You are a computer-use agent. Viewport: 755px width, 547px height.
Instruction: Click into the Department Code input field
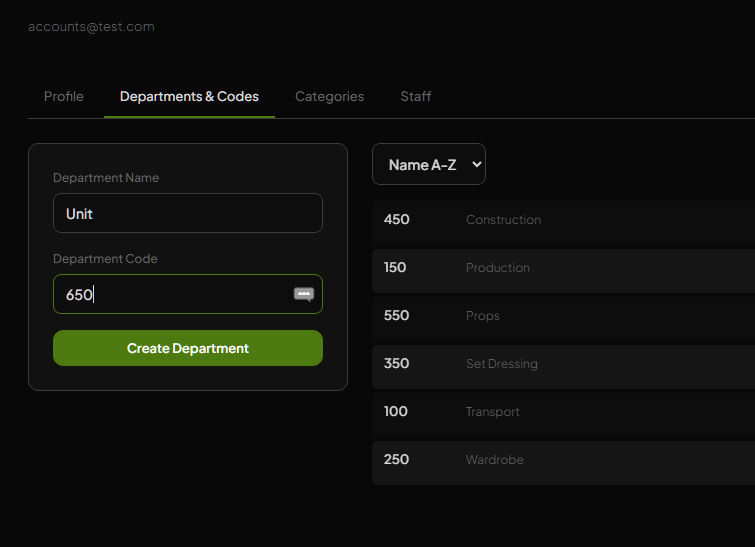(188, 294)
